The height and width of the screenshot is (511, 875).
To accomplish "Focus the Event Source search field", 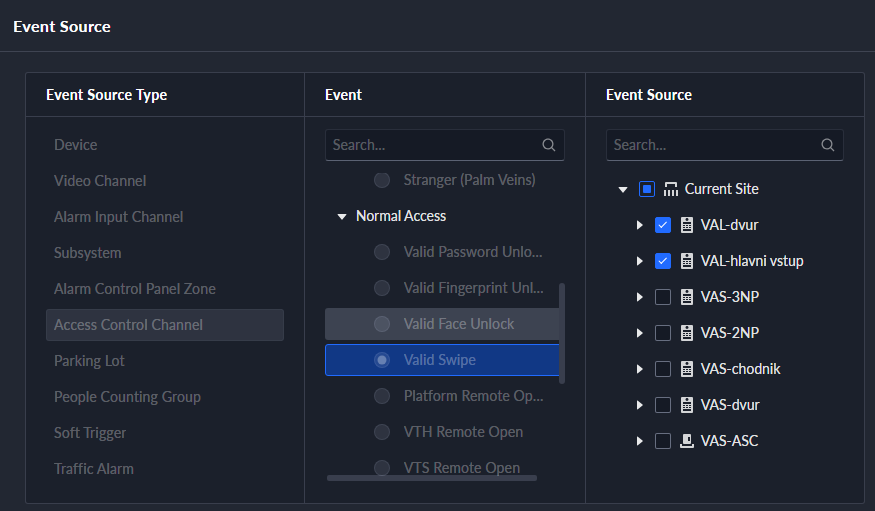I will click(724, 145).
